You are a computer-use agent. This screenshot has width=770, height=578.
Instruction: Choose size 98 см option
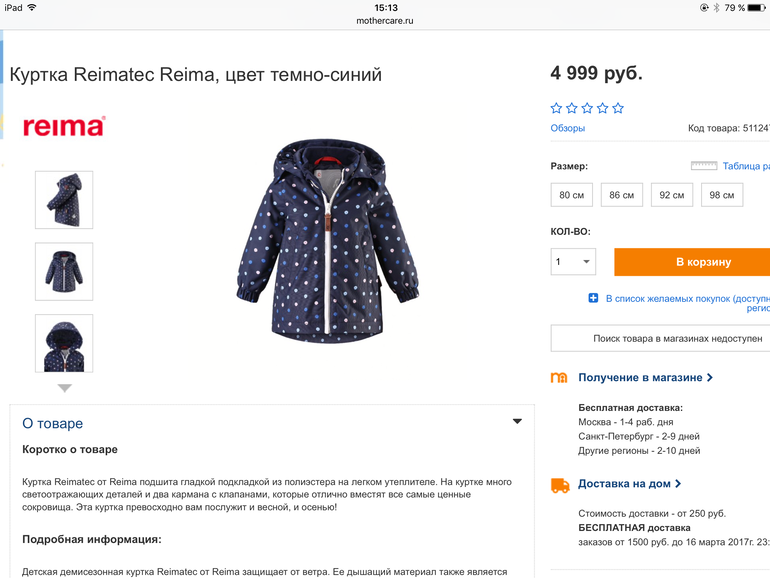[722, 195]
